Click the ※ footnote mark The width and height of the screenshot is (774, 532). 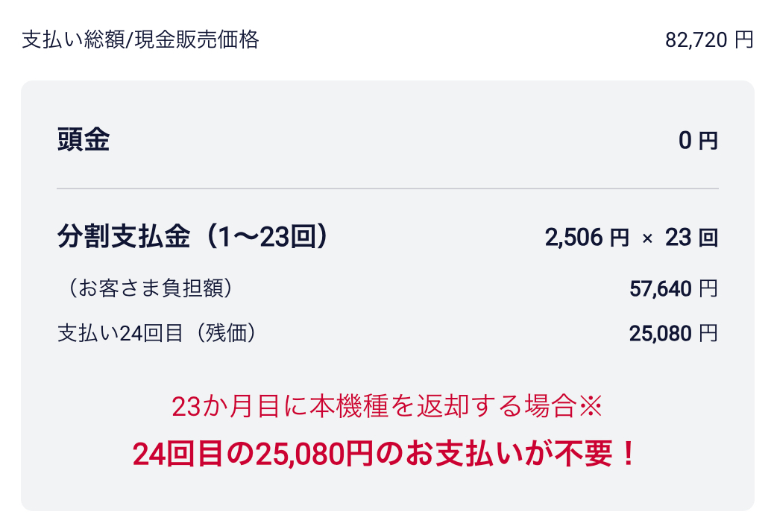click(590, 407)
